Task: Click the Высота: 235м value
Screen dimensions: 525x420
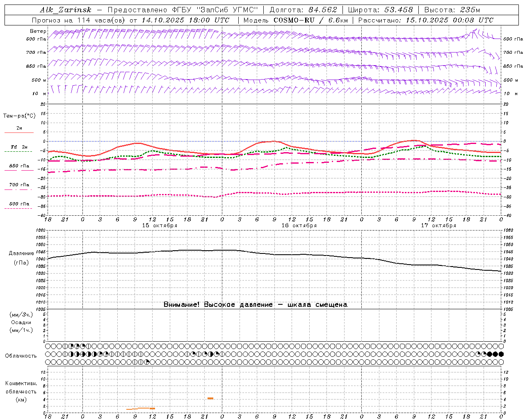Action: (452, 10)
